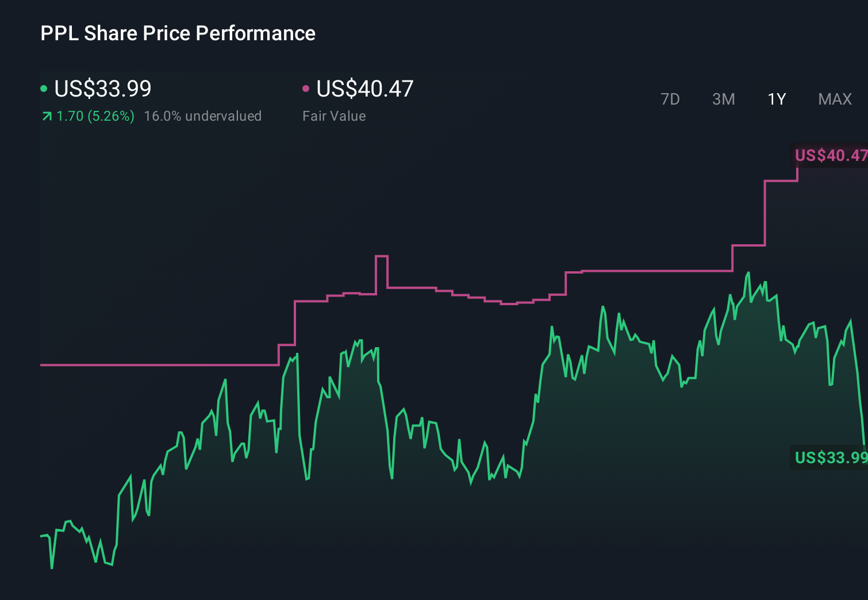Open the PPL Share Price Performance title
The width and height of the screenshot is (868, 600).
(x=178, y=33)
